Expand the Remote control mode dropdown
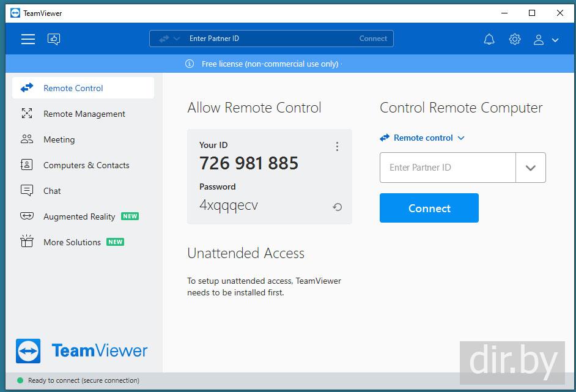The width and height of the screenshot is (576, 392). click(x=423, y=138)
